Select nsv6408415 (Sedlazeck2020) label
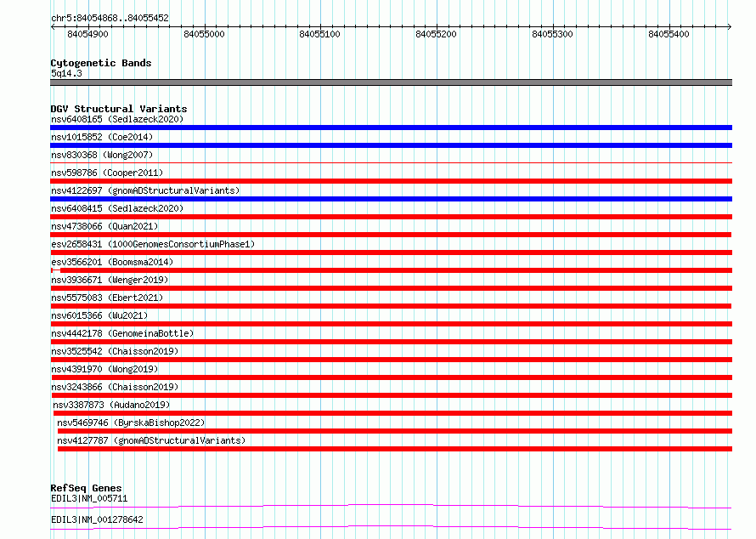Image resolution: width=756 pixels, height=539 pixels. [117, 208]
